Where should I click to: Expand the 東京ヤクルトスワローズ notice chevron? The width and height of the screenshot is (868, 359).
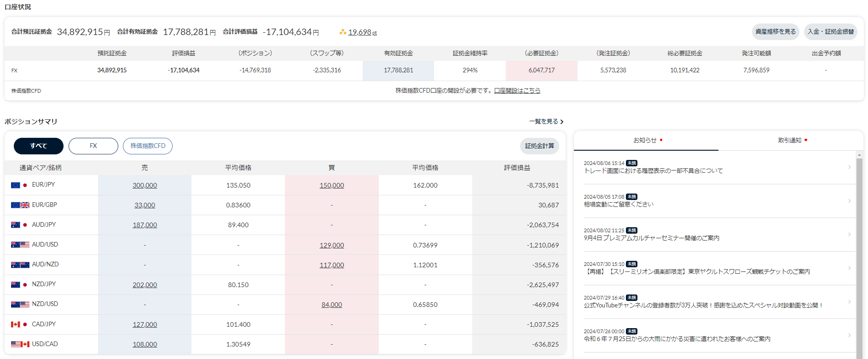(x=849, y=268)
